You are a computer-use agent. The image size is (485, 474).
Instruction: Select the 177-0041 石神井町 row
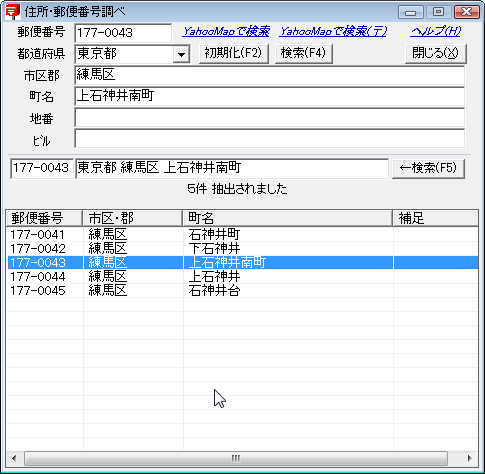[x=242, y=235]
